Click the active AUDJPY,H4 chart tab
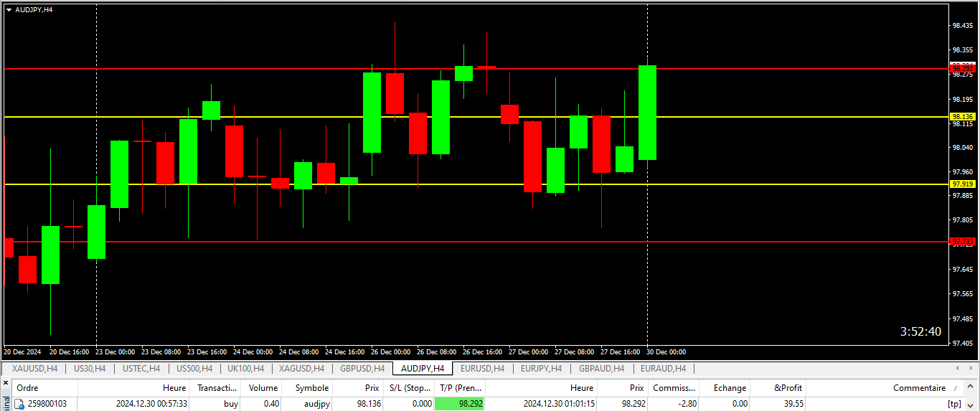Viewport: 980px width, 411px height. (423, 369)
